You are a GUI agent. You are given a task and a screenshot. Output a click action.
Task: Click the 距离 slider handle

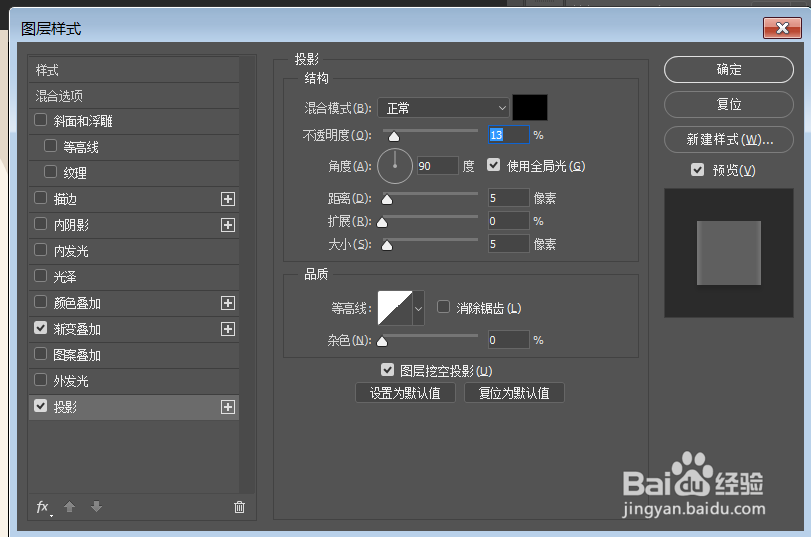(386, 200)
